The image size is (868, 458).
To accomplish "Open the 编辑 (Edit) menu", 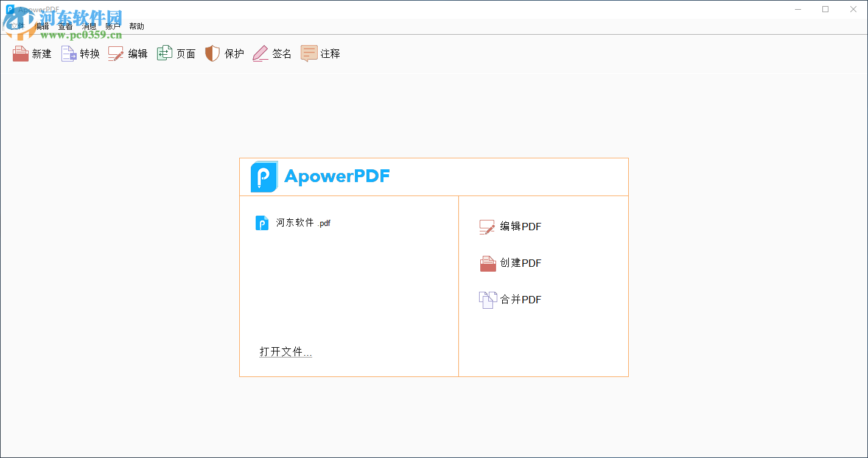I will pyautogui.click(x=41, y=26).
